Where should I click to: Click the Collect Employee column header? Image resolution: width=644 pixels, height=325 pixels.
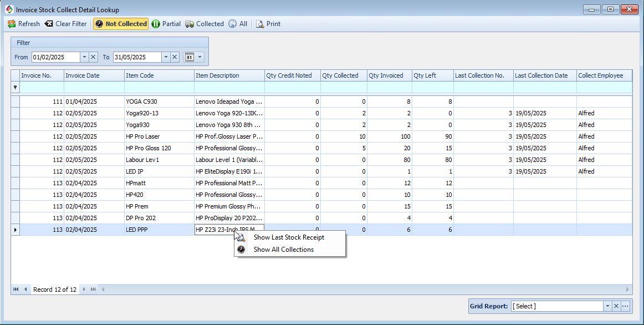604,75
